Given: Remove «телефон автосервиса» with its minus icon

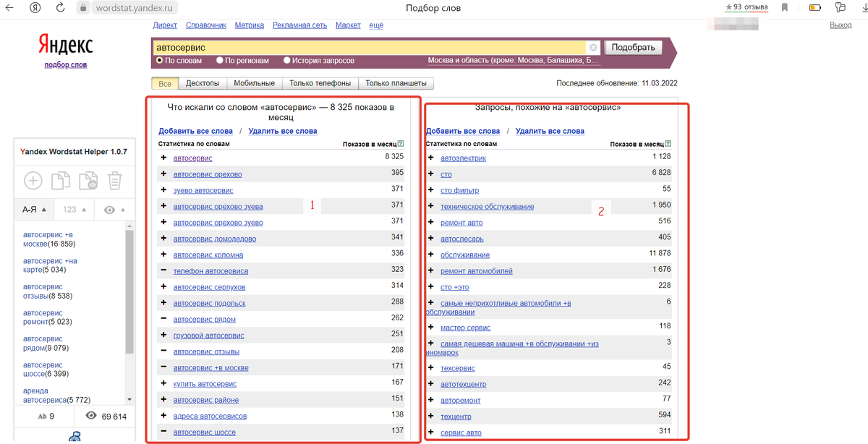Looking at the screenshot, I should pyautogui.click(x=163, y=270).
